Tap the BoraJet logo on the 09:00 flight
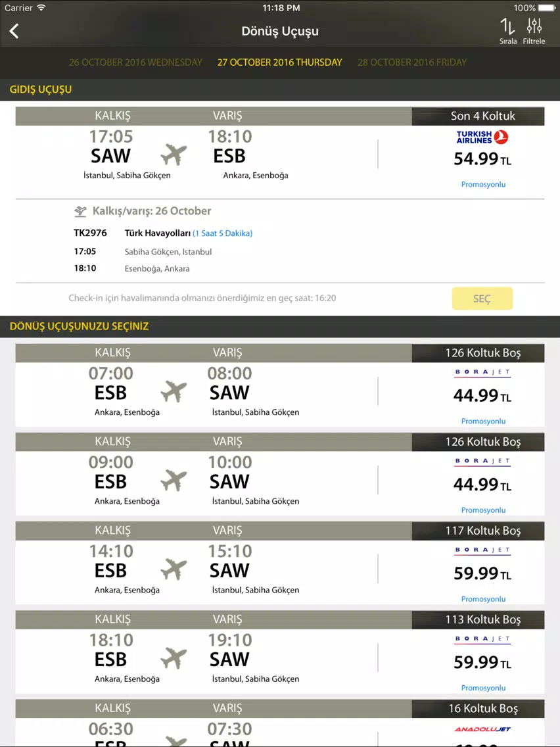The height and width of the screenshot is (747, 560). pyautogui.click(x=482, y=462)
